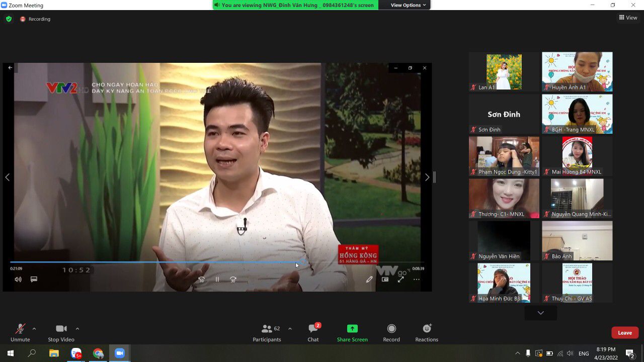Click the edit pencil icon in video player
Image resolution: width=644 pixels, height=362 pixels.
click(x=369, y=280)
